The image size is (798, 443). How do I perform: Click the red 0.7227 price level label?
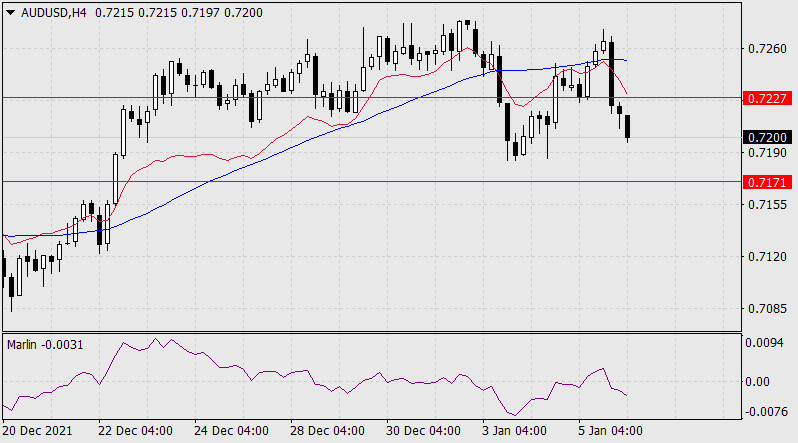[767, 98]
